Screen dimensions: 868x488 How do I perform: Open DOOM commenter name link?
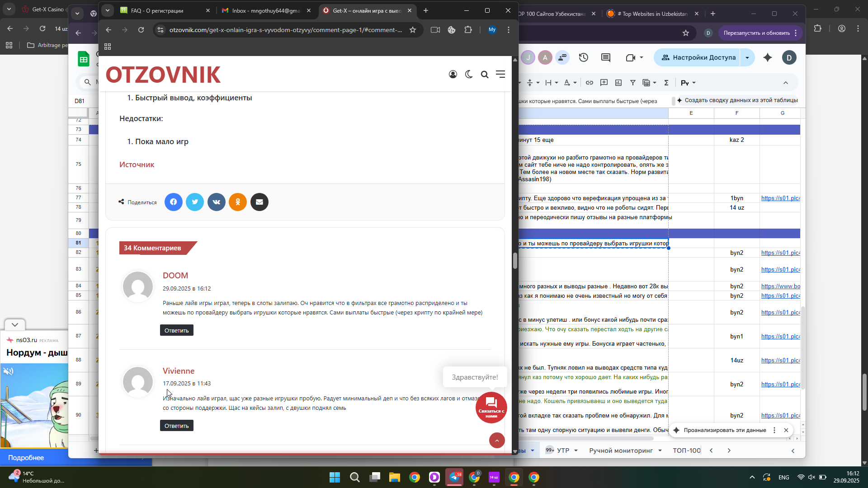coord(175,276)
